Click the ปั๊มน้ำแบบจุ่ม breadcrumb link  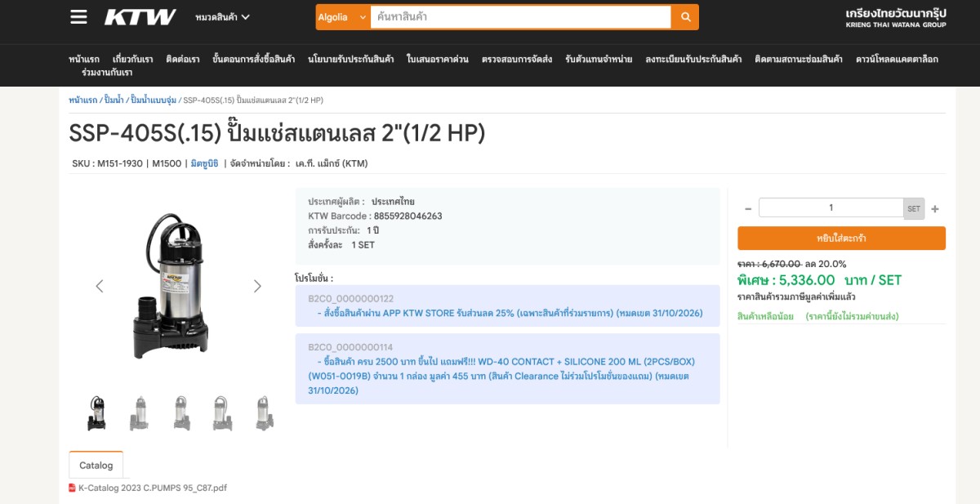click(154, 100)
